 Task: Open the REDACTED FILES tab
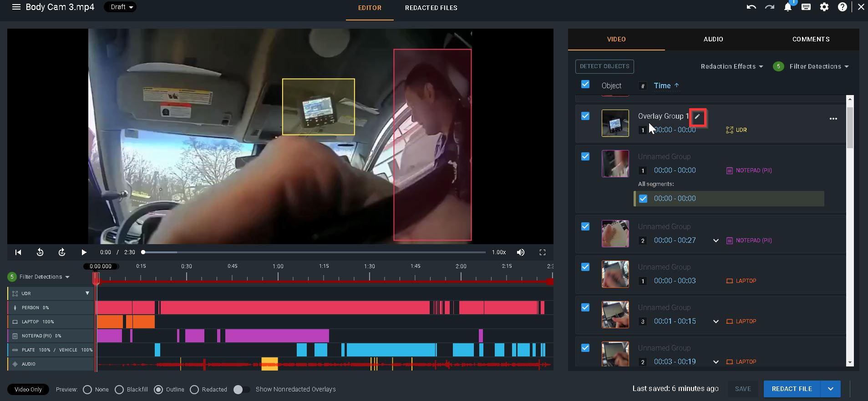click(x=431, y=8)
